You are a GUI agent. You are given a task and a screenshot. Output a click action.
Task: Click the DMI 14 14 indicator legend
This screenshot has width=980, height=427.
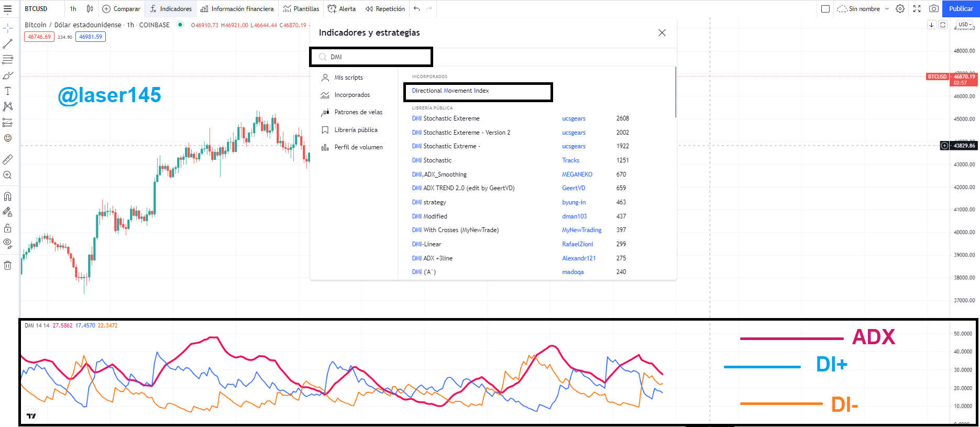[37, 325]
